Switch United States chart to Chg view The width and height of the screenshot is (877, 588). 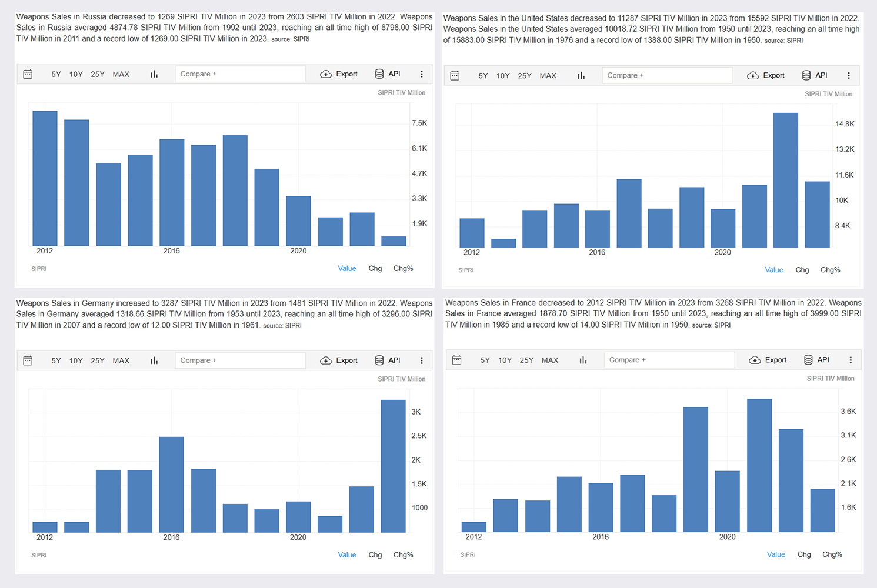click(802, 270)
